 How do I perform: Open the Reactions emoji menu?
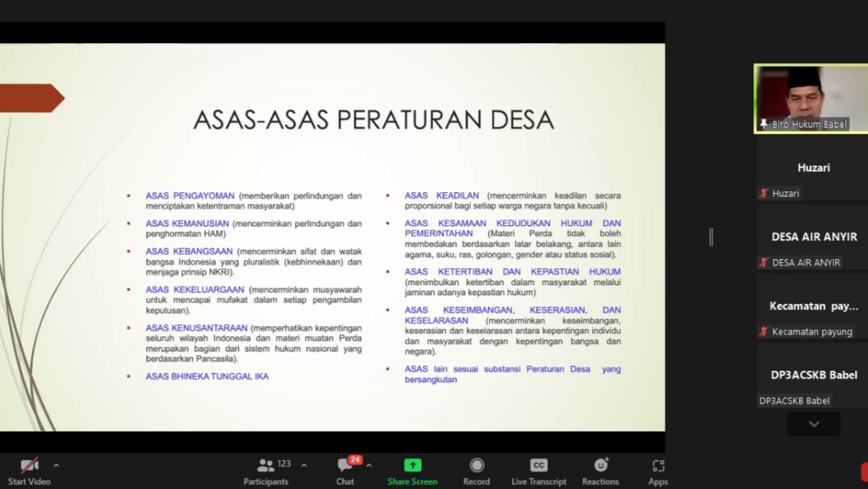600,465
